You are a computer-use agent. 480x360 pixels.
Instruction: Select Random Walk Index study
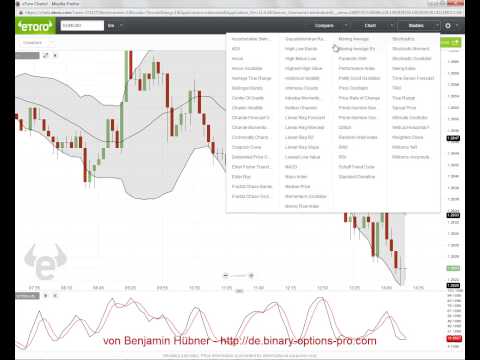(358, 137)
